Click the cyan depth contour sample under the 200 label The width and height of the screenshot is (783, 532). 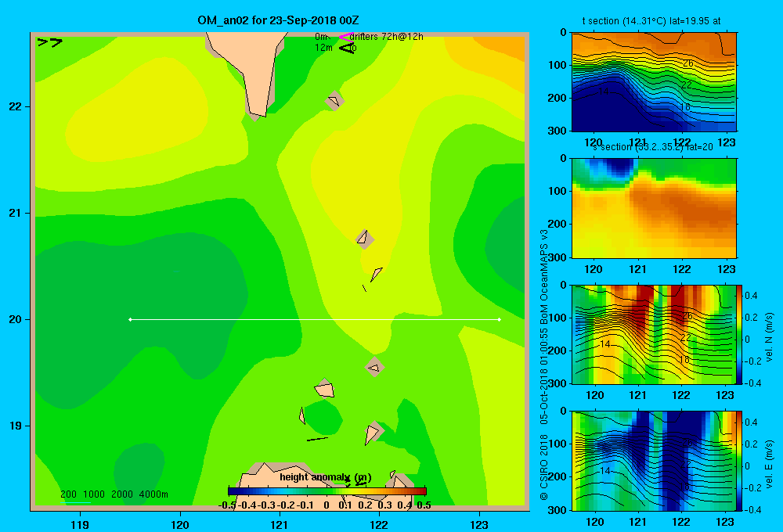(x=78, y=502)
